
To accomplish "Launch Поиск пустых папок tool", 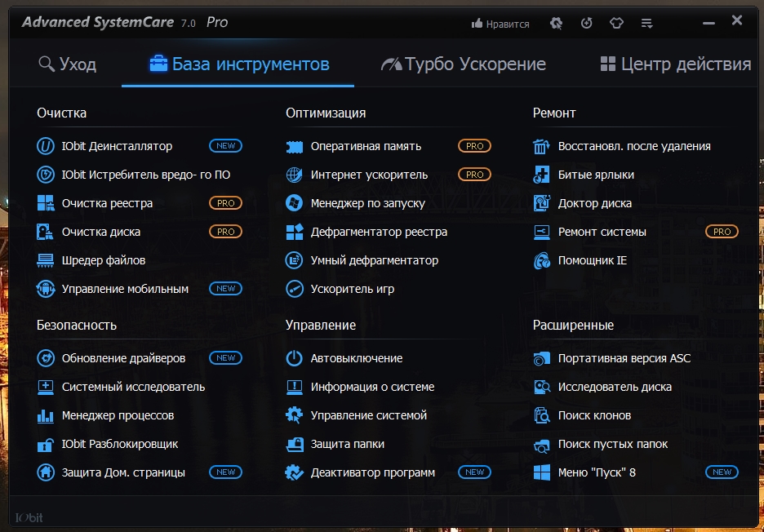I will (612, 445).
